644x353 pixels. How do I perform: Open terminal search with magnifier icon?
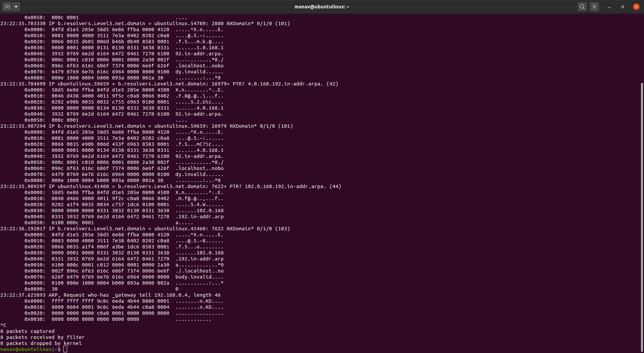coord(582,7)
